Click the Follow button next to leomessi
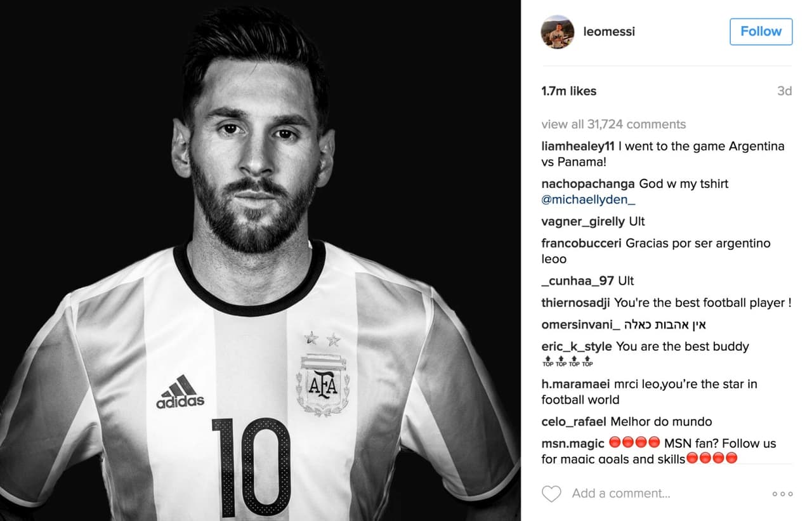The image size is (812, 521). click(x=761, y=31)
